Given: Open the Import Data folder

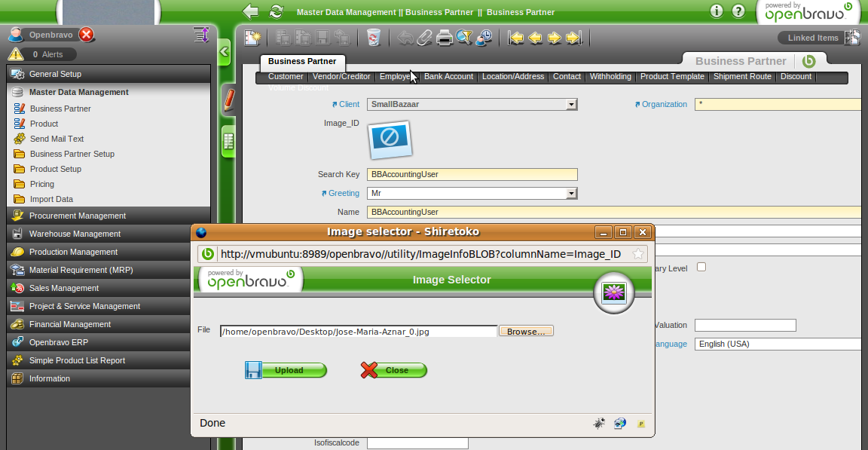Looking at the screenshot, I should (x=51, y=199).
